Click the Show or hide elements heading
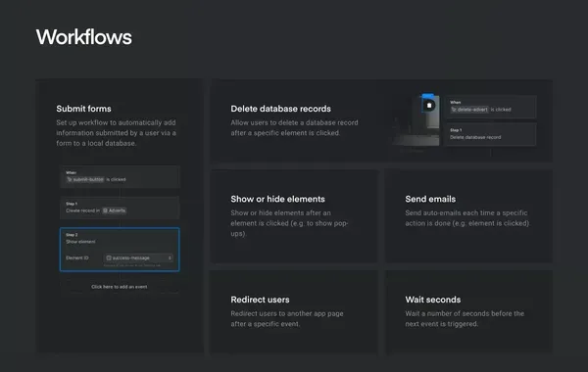The height and width of the screenshot is (372, 588). 278,199
